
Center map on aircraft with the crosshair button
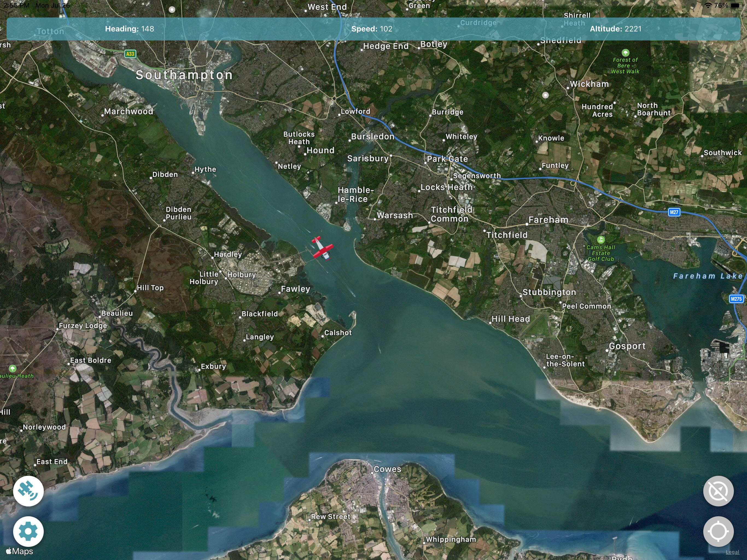tap(718, 531)
